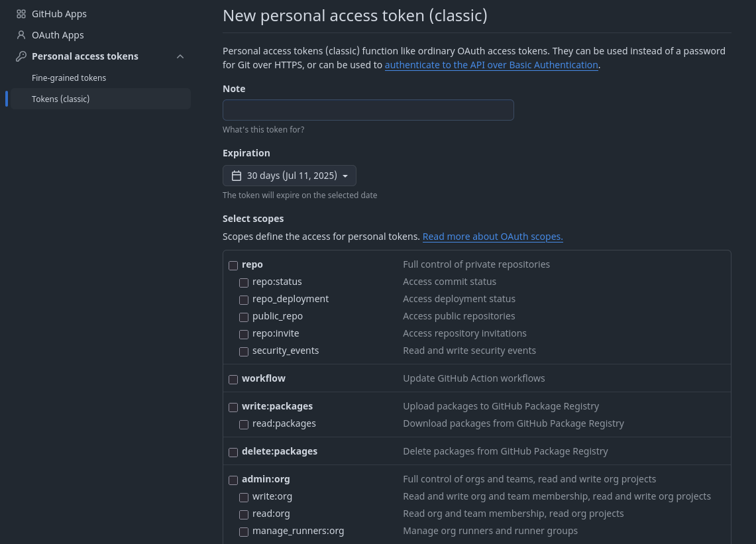Open the 30 days expiration dropdown
This screenshot has height=544, width=756.
pyautogui.click(x=290, y=176)
